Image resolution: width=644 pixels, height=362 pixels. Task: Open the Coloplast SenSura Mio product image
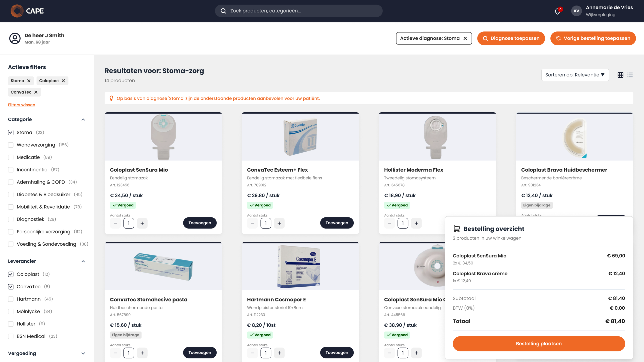(x=163, y=137)
